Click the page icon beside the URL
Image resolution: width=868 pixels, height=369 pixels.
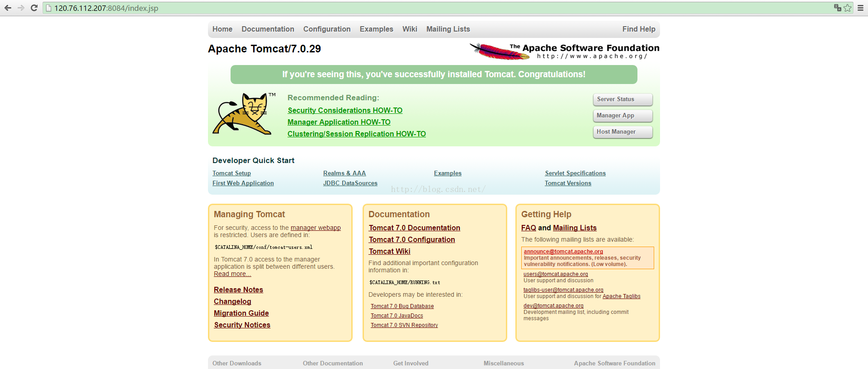click(x=49, y=8)
